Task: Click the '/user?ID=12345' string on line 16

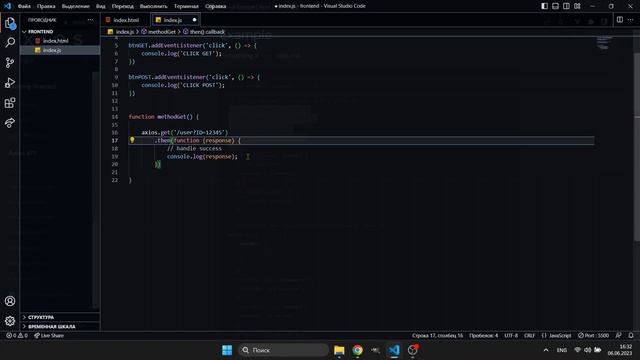Action: pos(199,133)
